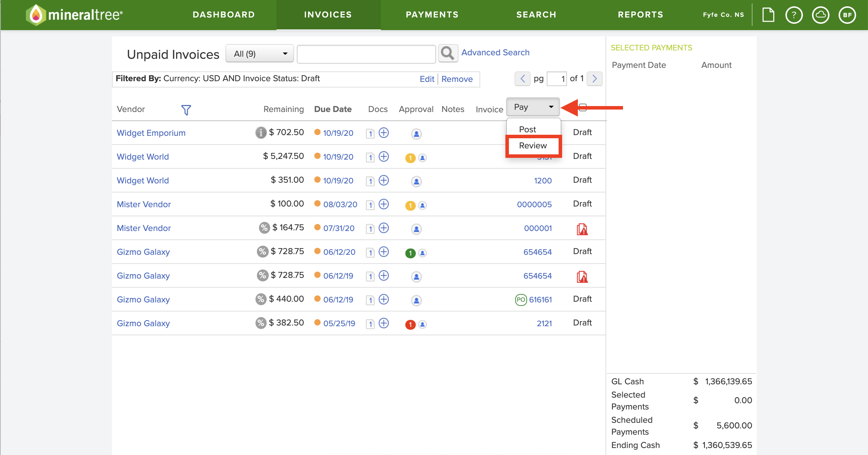
Task: Click red approval badge on the 05/25/19 row
Action: point(410,324)
